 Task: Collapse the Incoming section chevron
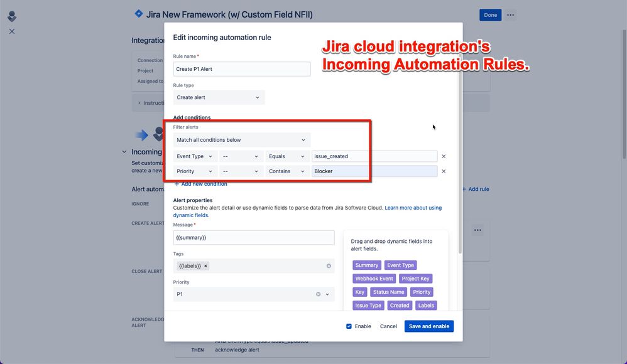click(x=124, y=152)
